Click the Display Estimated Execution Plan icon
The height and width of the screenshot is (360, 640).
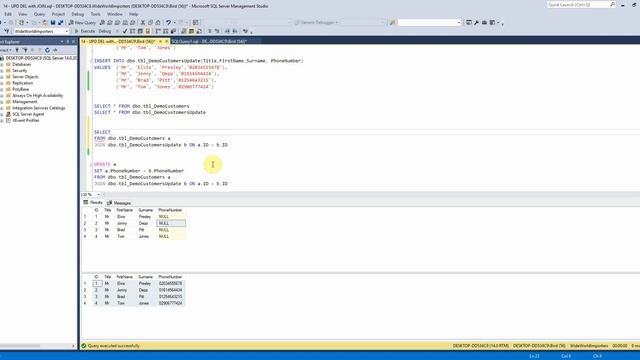[x=132, y=31]
